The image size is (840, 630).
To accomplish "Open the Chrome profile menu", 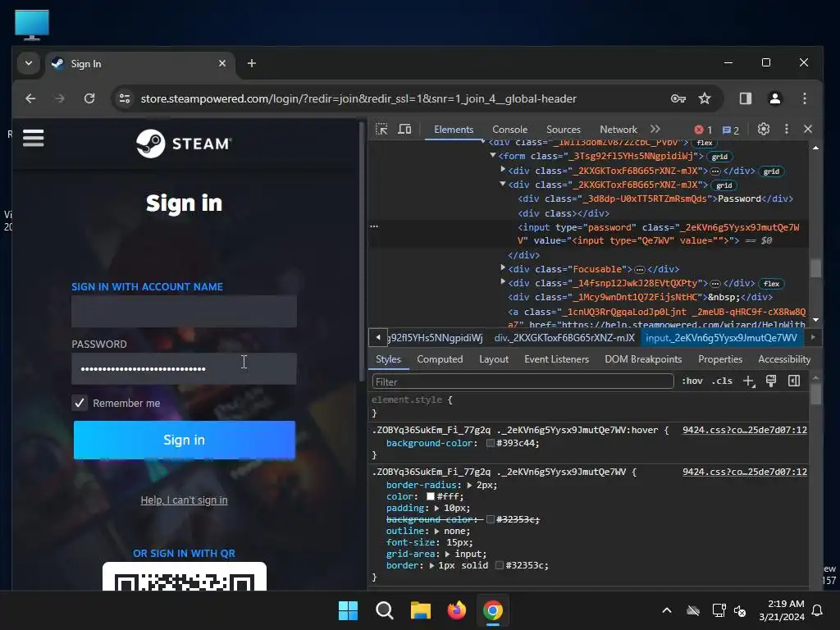I will click(774, 98).
